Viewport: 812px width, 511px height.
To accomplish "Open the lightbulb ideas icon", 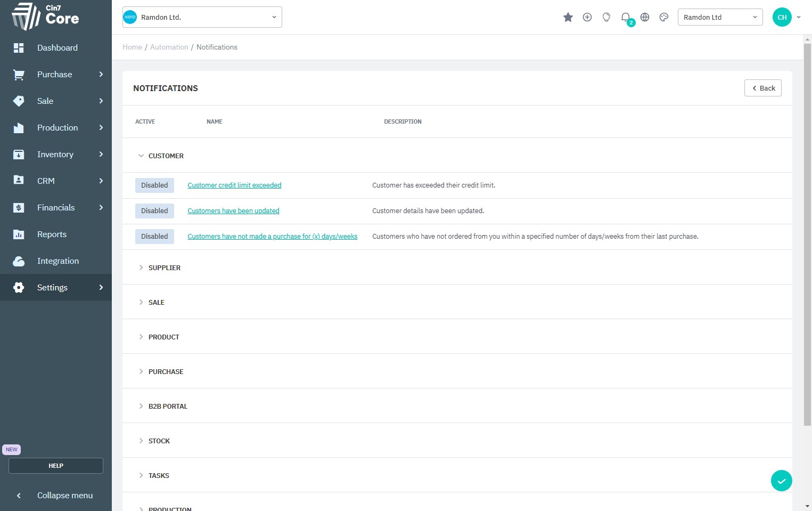I will (606, 17).
